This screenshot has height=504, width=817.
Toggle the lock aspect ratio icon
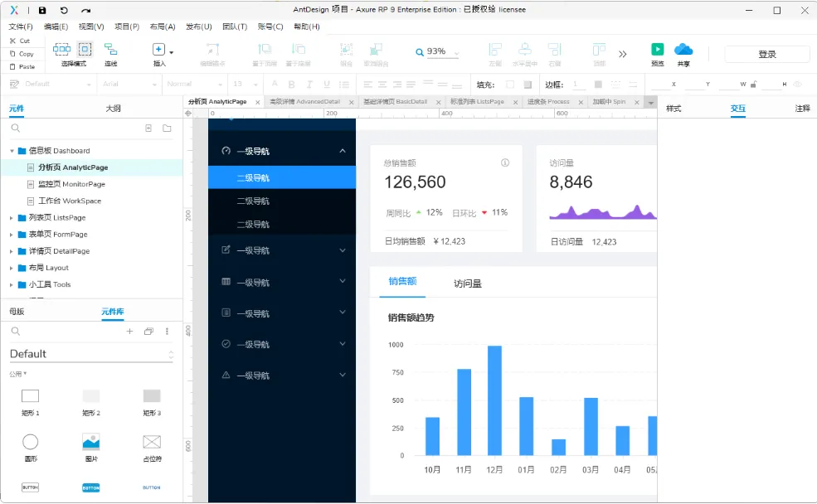pos(753,84)
